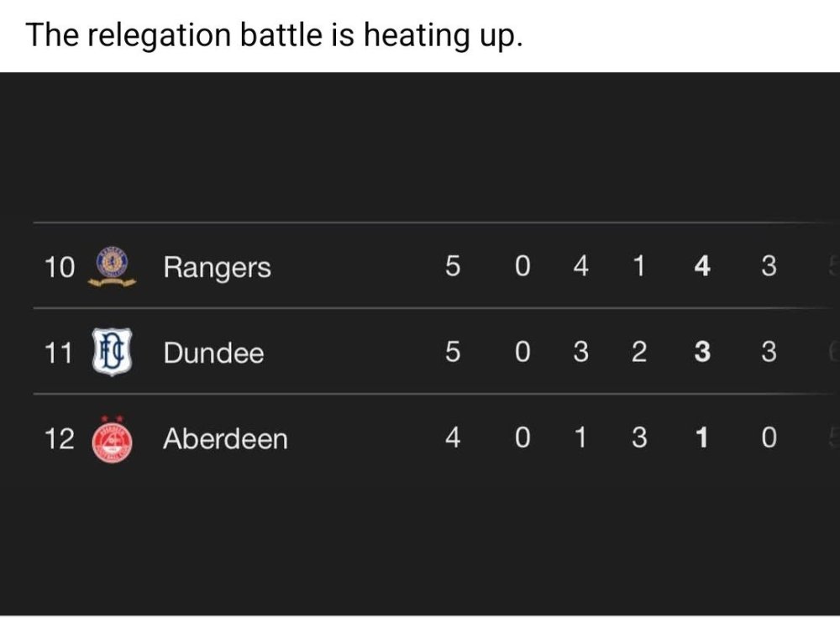Click the Rangers club crest
840x618 pixels.
pyautogui.click(x=112, y=267)
